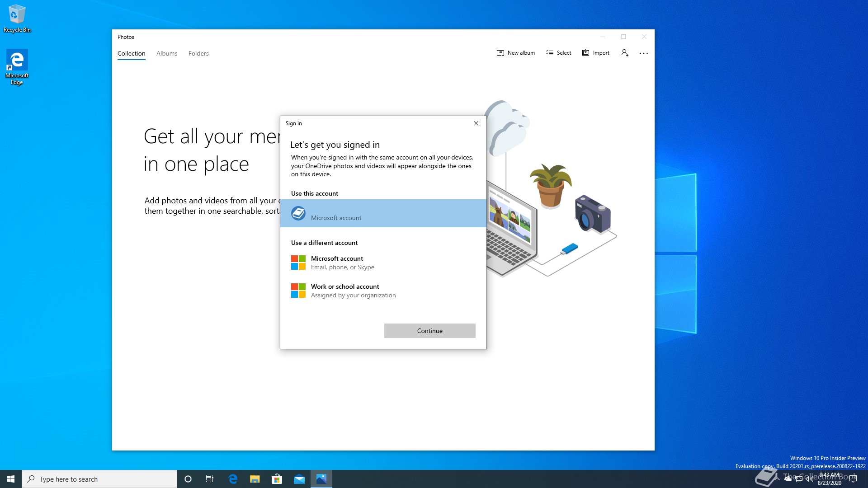Click the Windows logo icon next to Email, phone, or Skype
The image size is (868, 488).
(x=298, y=263)
